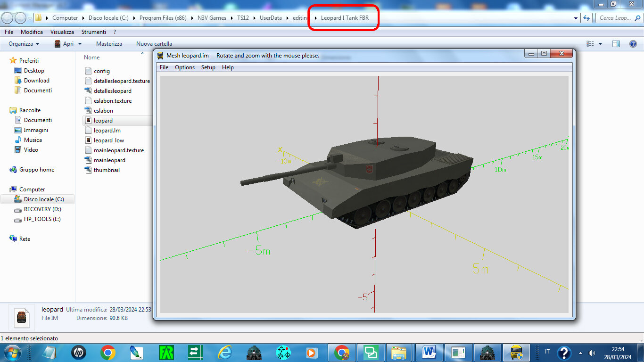Screen dimensions: 644x362
Task: Show hidden tray icons arrow
Action: (580, 353)
